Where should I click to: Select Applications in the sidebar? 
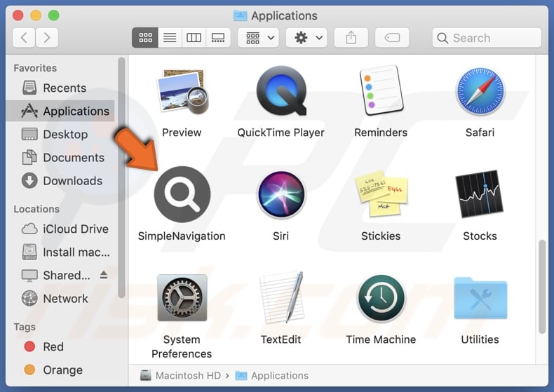[60, 111]
